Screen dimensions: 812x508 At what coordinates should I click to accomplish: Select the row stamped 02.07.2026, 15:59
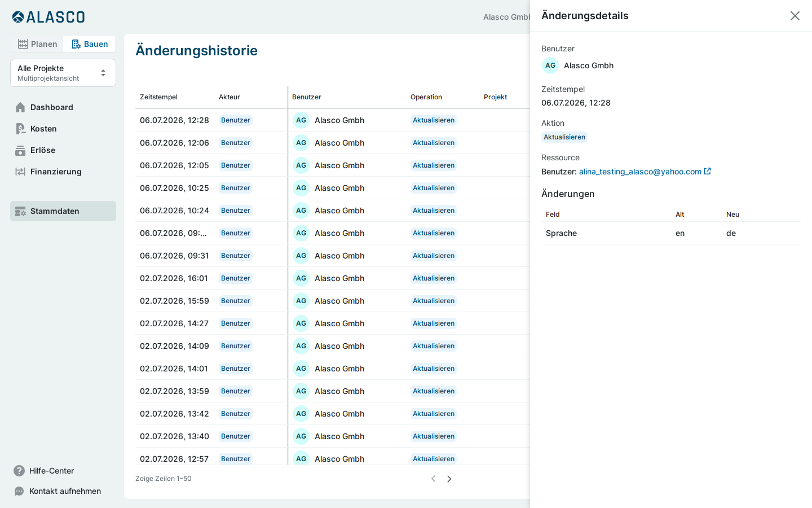click(x=333, y=301)
